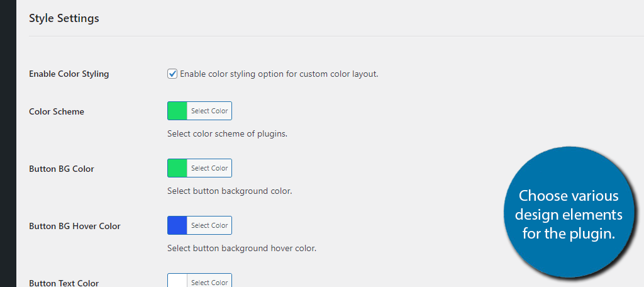Open the Button BG Hover Color blue swatch
Screen dimensions: 644x287
(177, 225)
